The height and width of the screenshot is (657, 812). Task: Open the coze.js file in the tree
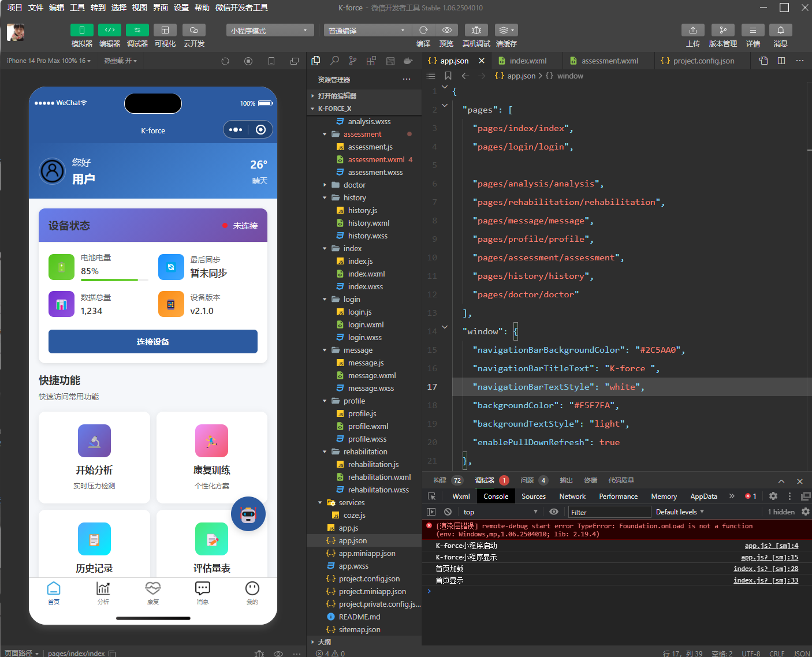pyautogui.click(x=364, y=515)
